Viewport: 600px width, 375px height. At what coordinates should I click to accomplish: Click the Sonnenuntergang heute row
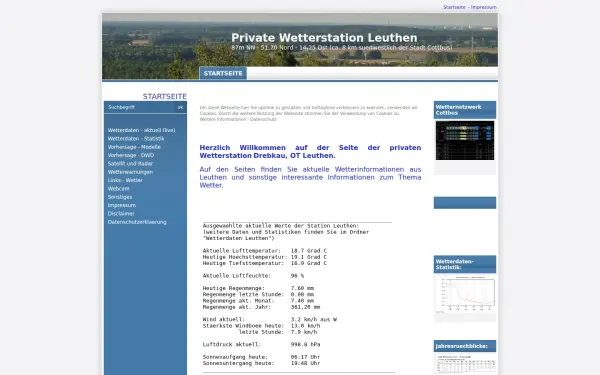click(x=261, y=363)
